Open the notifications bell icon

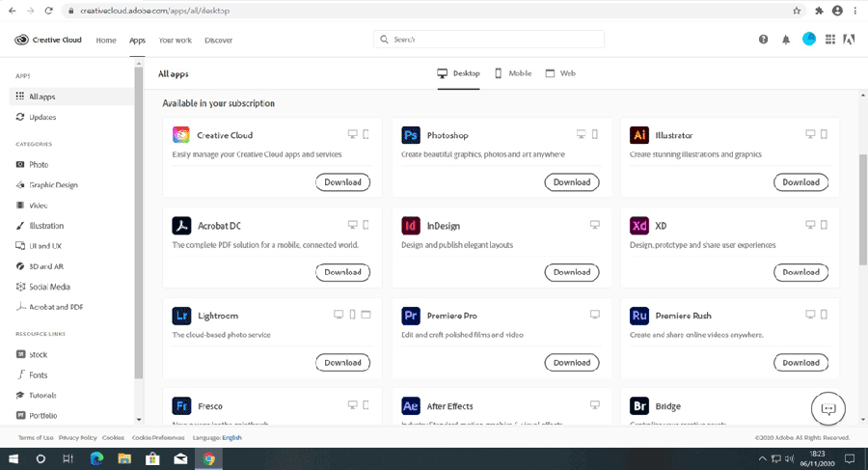(786, 40)
